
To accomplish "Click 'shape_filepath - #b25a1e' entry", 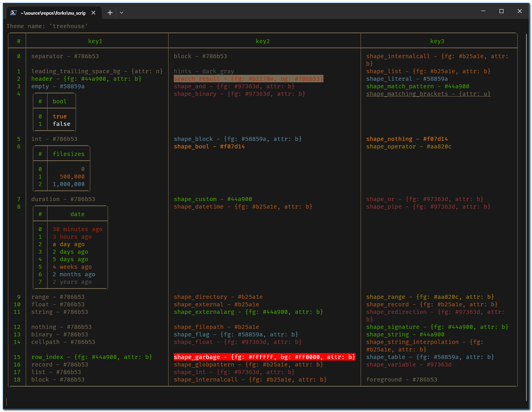I will pos(217,327).
